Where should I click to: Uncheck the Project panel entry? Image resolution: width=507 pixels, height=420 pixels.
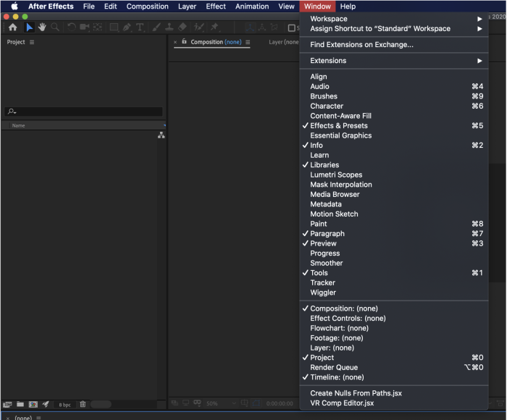click(x=394, y=358)
